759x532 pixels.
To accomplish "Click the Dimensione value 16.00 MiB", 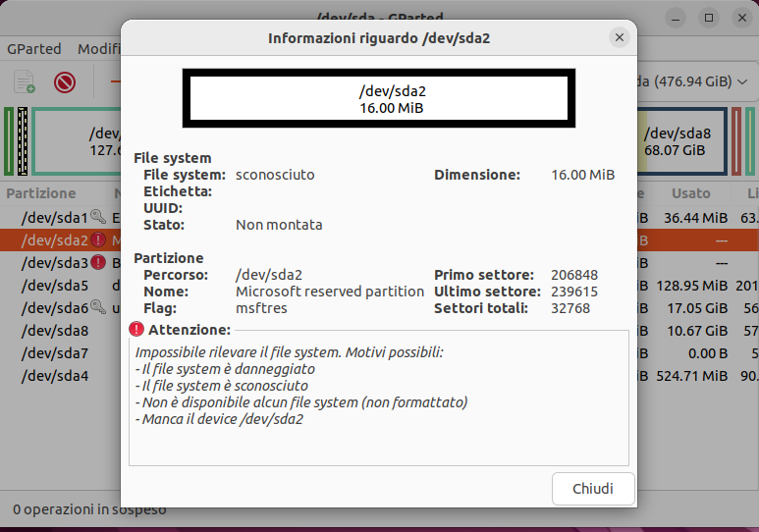I will click(583, 175).
